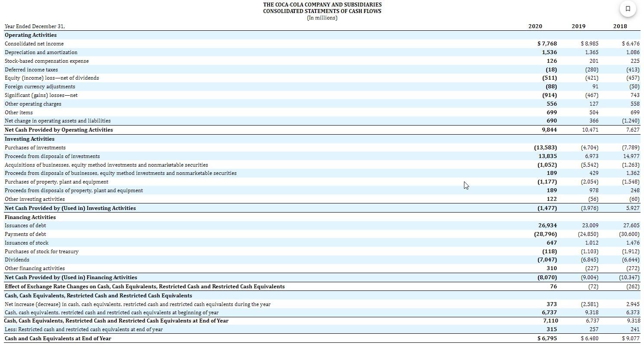Click 'Depreciation and amortization' row label

[41, 52]
